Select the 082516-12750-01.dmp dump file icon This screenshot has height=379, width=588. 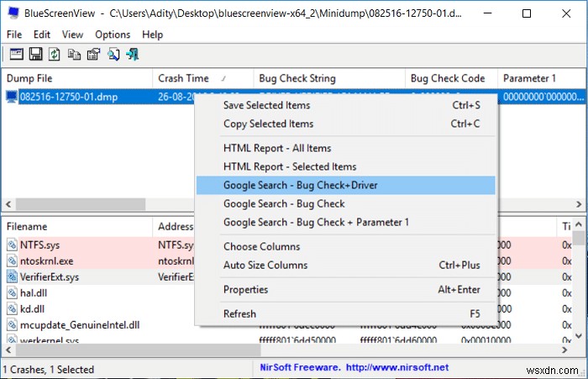12,97
